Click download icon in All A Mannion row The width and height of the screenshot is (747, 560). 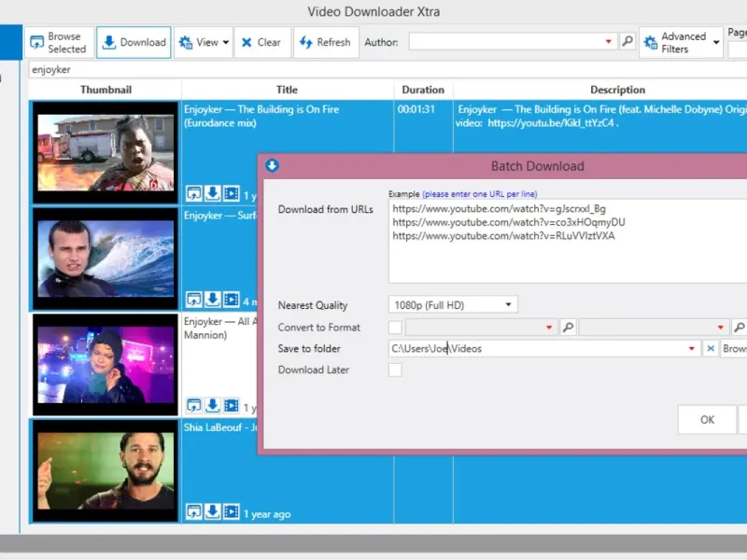(x=213, y=406)
